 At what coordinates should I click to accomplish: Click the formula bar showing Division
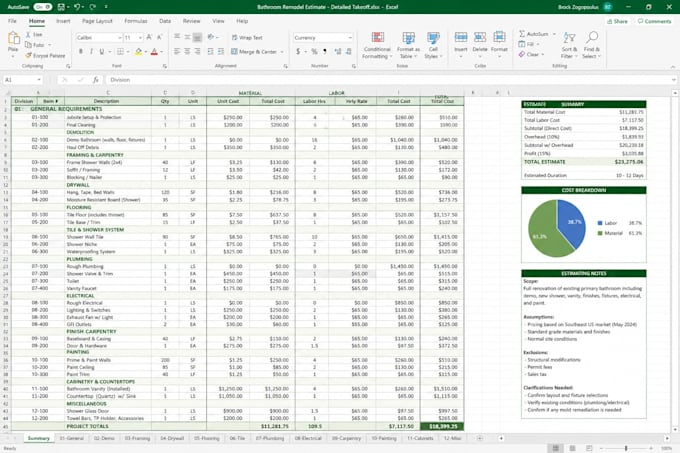tap(390, 80)
